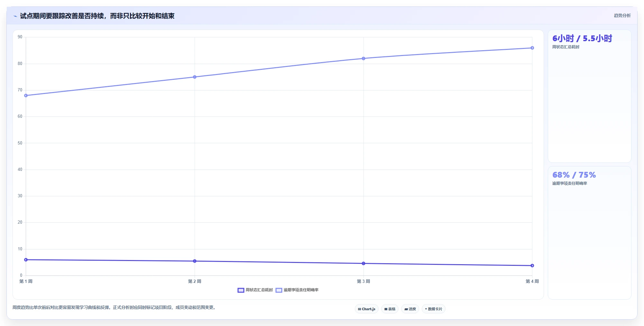
Task: Toggle the 周状态汇总耗时 legend swatch
Action: coord(241,290)
